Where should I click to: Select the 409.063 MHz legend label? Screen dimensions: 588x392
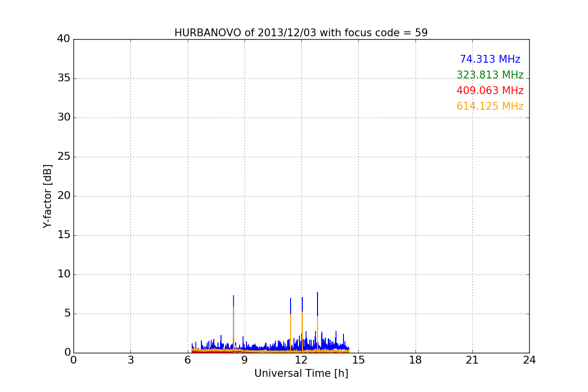coord(490,91)
